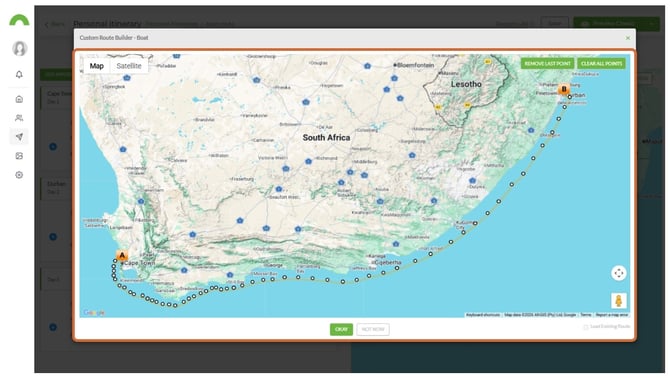670x378 pixels.
Task: Close the Custom Route Builder dialog
Action: point(628,38)
